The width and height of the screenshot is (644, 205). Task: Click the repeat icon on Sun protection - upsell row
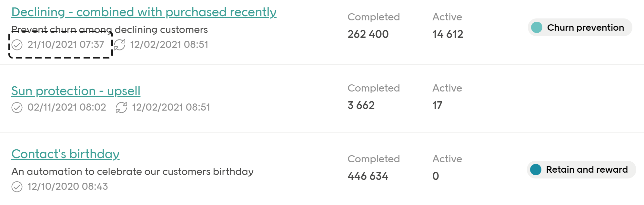122,107
